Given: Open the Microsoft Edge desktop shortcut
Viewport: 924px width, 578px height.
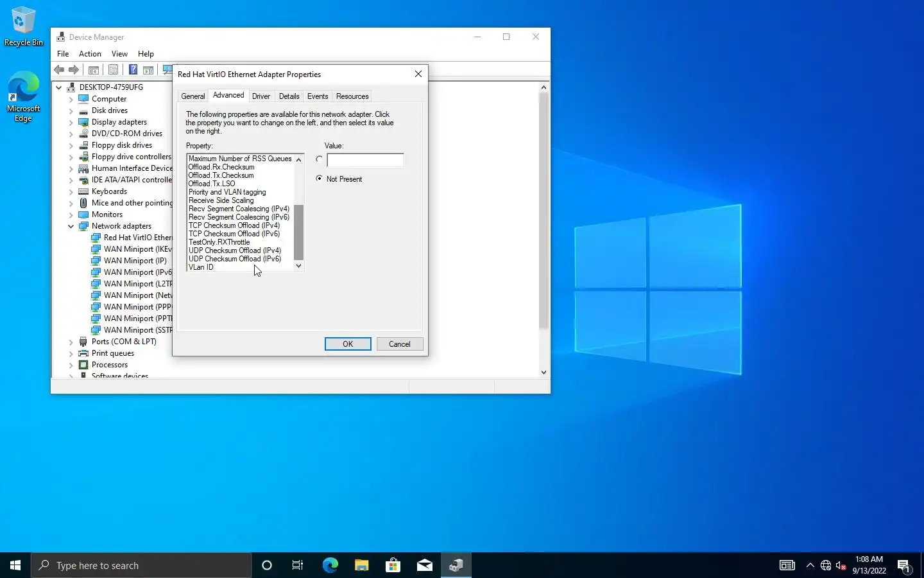Looking at the screenshot, I should [x=24, y=96].
